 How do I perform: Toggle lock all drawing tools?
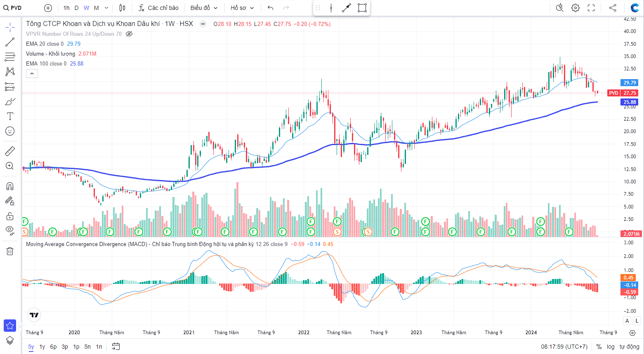[x=10, y=216]
